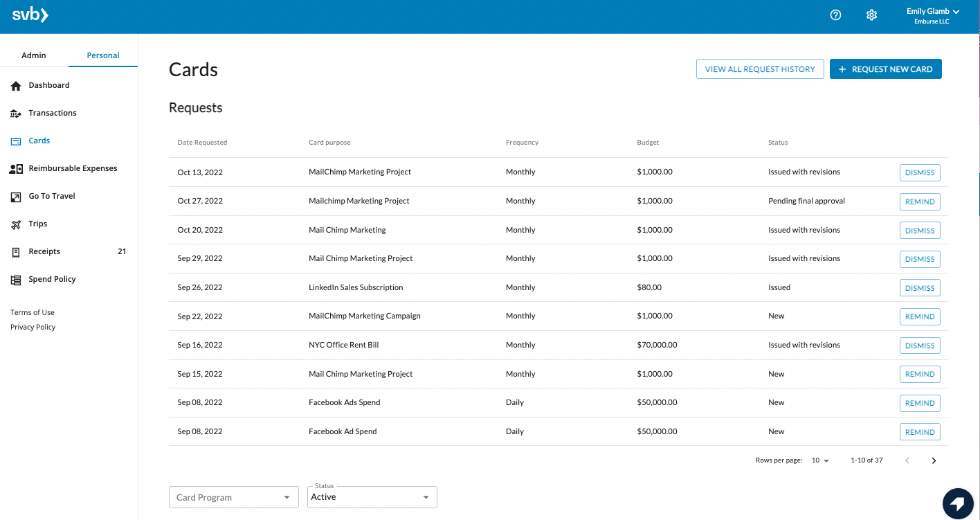The height and width of the screenshot is (520, 980).
Task: Dismiss NYC Office Rent Bill request
Action: point(920,346)
